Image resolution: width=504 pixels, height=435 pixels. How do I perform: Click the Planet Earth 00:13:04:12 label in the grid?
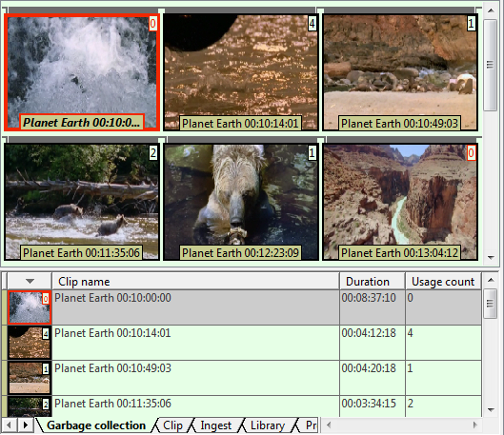tap(399, 253)
